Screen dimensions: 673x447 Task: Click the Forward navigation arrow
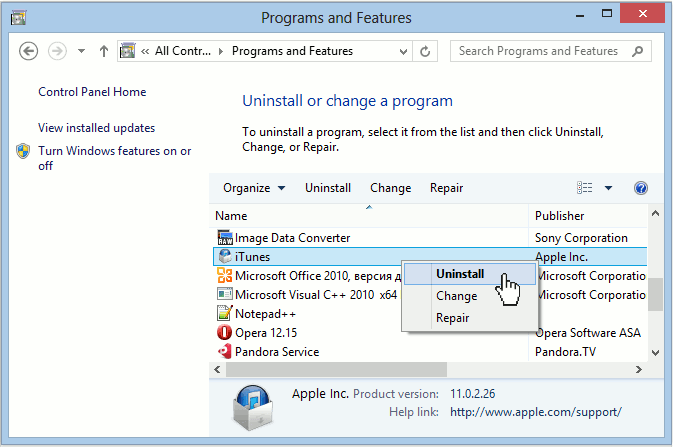tap(57, 52)
